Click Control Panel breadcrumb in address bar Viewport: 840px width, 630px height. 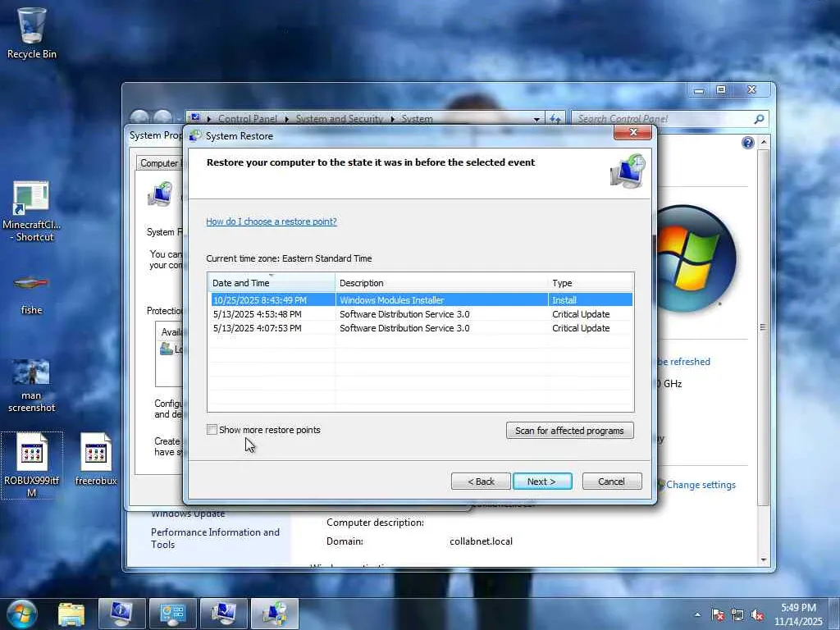pyautogui.click(x=248, y=119)
